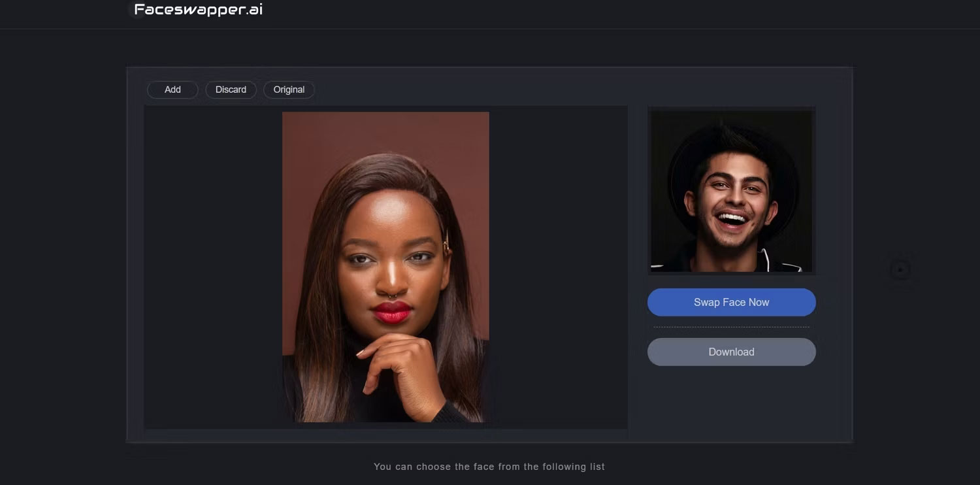980x485 pixels.
Task: Click the Faceswapper.ai logo
Action: pos(198,10)
